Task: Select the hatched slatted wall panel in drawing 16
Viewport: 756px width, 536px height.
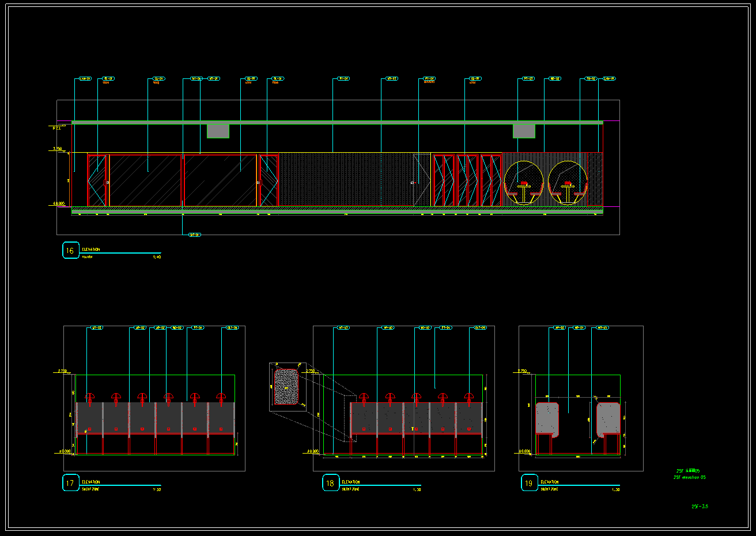Action: tap(347, 179)
